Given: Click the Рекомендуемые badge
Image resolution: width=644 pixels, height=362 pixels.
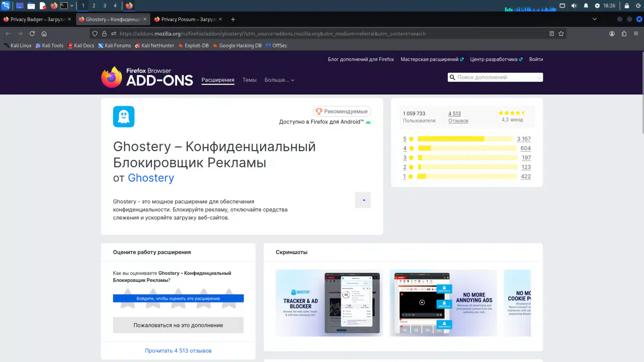Looking at the screenshot, I should pos(342,111).
